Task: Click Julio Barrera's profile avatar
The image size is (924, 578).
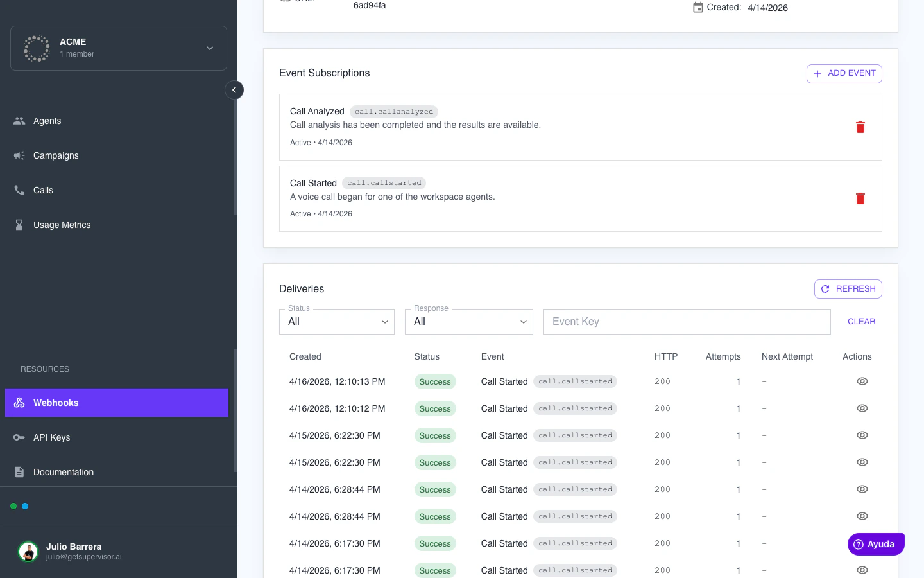Action: pyautogui.click(x=28, y=551)
